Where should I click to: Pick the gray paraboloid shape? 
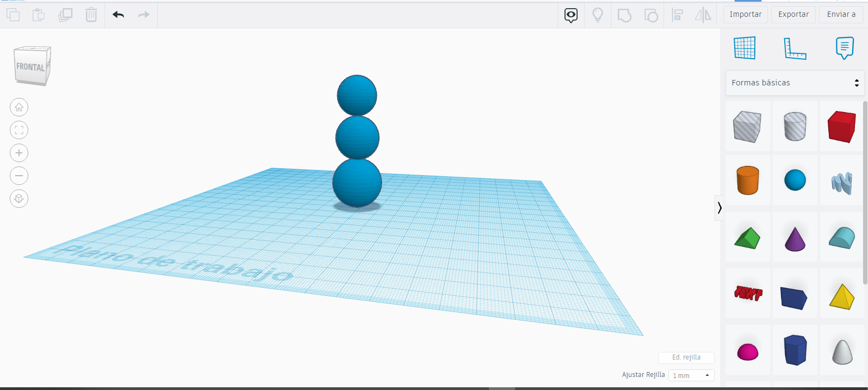tap(842, 351)
